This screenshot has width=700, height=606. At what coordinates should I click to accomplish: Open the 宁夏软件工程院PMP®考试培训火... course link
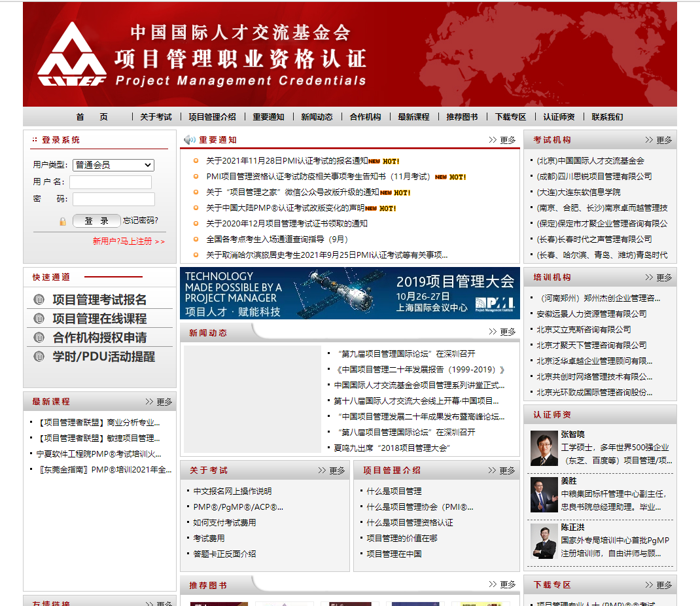pyautogui.click(x=99, y=454)
